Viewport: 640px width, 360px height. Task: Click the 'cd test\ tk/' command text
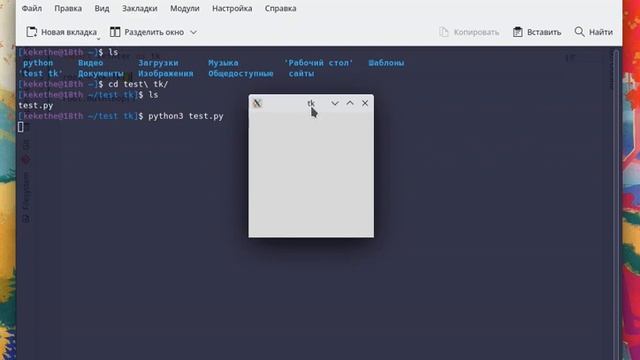click(138, 84)
